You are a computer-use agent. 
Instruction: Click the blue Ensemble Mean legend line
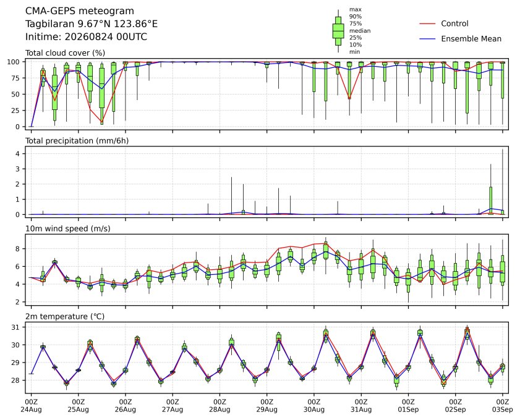[x=427, y=39]
